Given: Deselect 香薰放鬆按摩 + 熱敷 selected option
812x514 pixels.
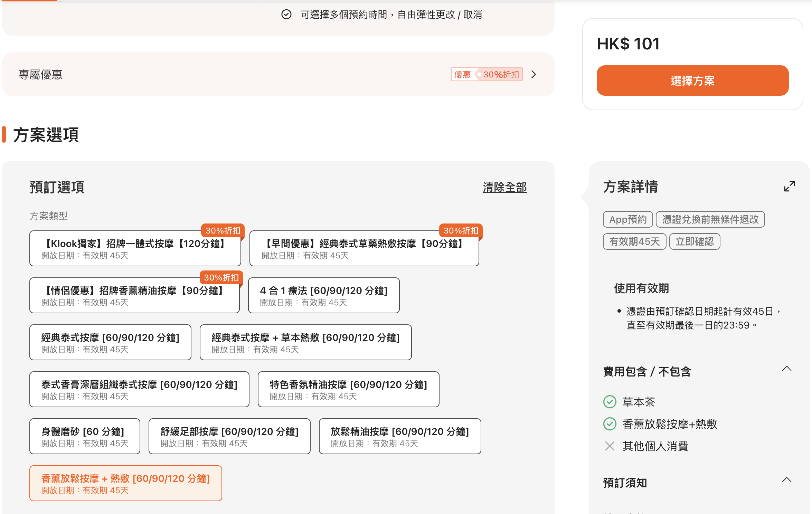Looking at the screenshot, I should click(125, 483).
